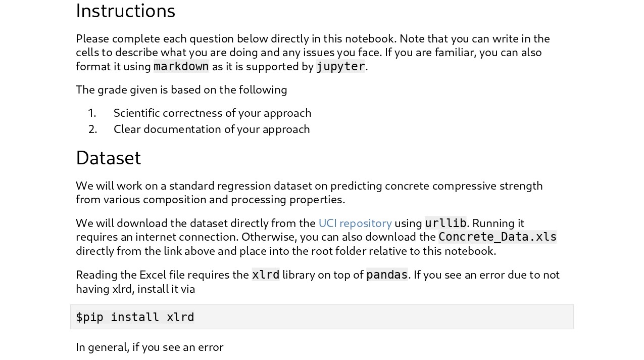Click the Dataset heading
Image resolution: width=644 pixels, height=360 pixels.
(108, 158)
